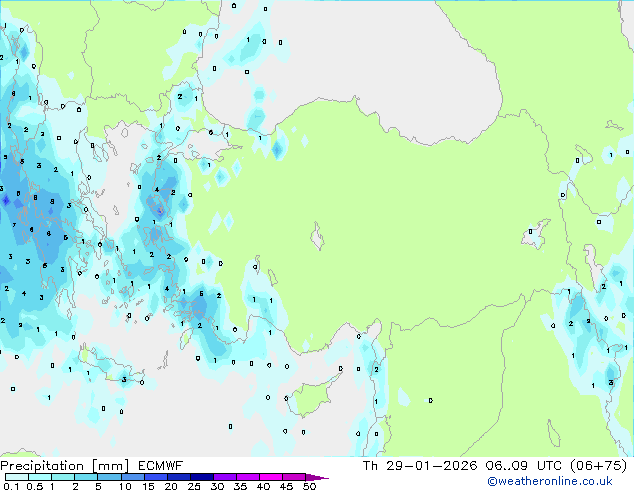Click the '(06+75)' forecast offset text
The image size is (634, 490).
[x=598, y=466]
